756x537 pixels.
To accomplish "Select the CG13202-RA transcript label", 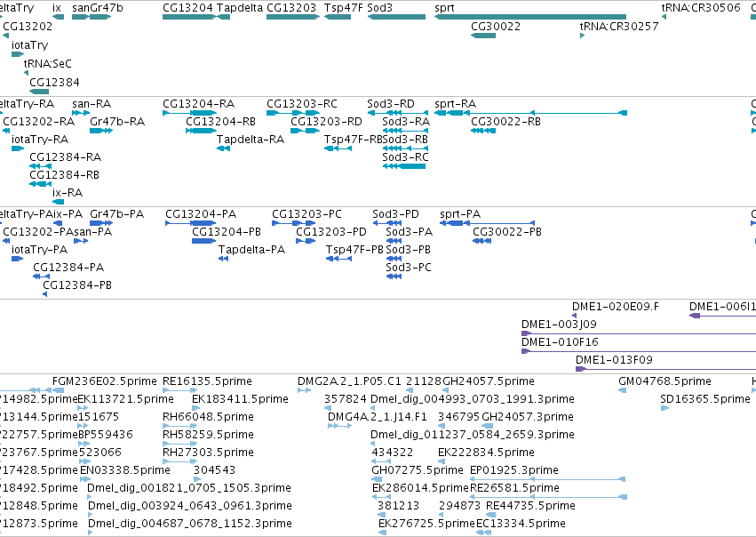I will click(x=38, y=122).
